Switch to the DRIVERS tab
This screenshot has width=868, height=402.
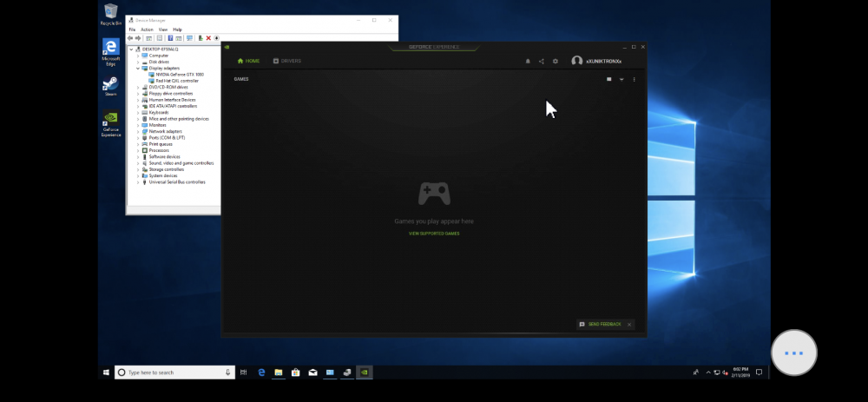point(287,61)
